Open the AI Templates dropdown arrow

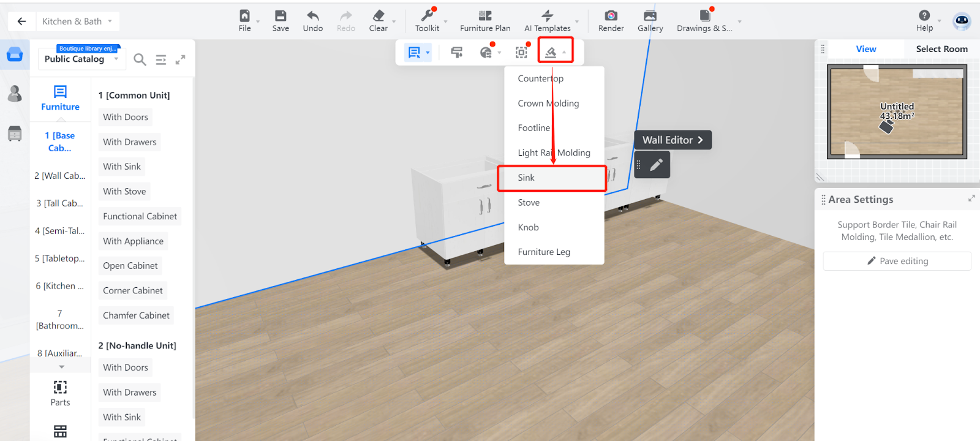pos(577,21)
